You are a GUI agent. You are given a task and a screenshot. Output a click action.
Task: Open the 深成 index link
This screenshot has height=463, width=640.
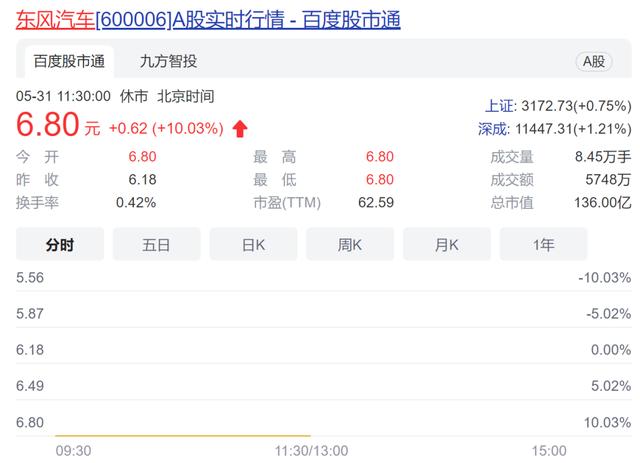pos(493,129)
